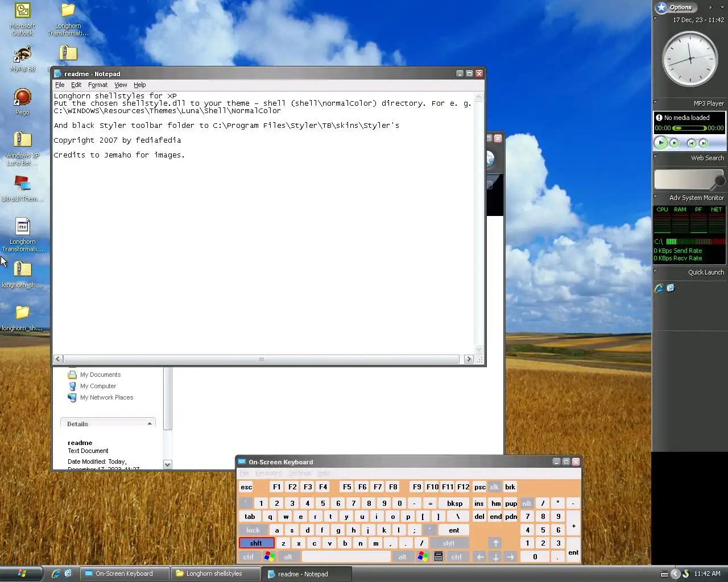Select the Longhorn Transformati... document icon on desktop
This screenshot has height=582, width=728.
point(22,235)
